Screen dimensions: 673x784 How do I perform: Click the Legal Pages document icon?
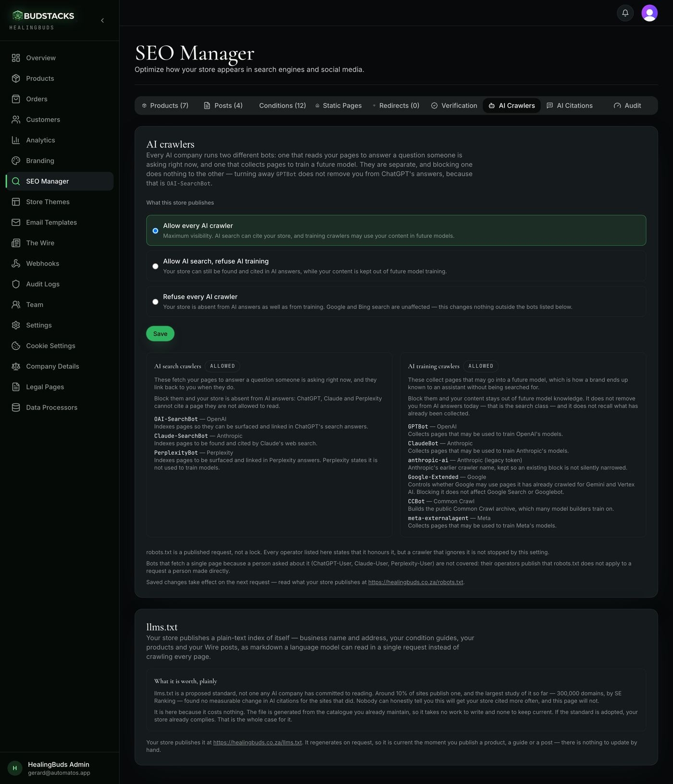[x=16, y=387]
